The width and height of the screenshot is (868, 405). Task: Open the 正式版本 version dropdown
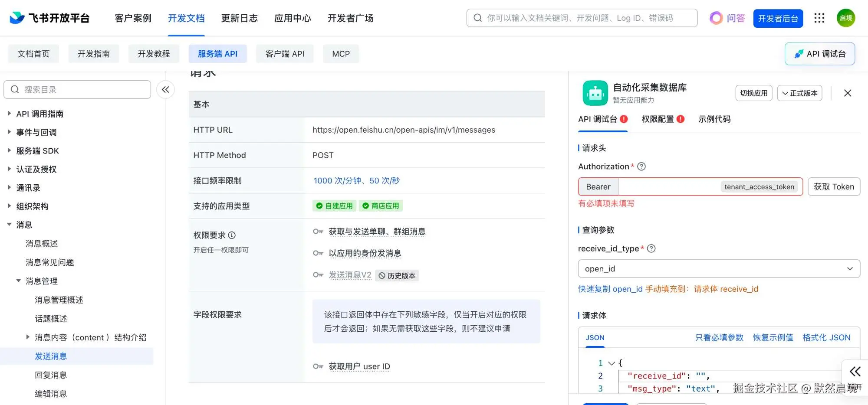click(x=799, y=93)
